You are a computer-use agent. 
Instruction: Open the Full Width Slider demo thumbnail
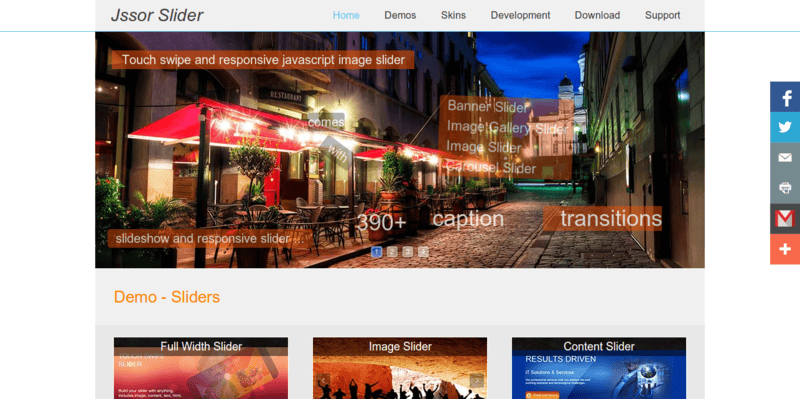pos(201,368)
